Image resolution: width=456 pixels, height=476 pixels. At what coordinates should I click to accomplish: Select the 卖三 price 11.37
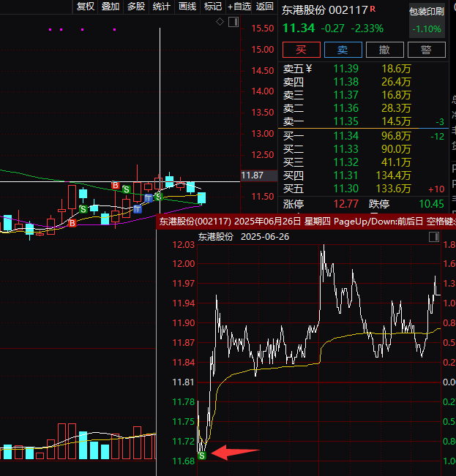(346, 95)
